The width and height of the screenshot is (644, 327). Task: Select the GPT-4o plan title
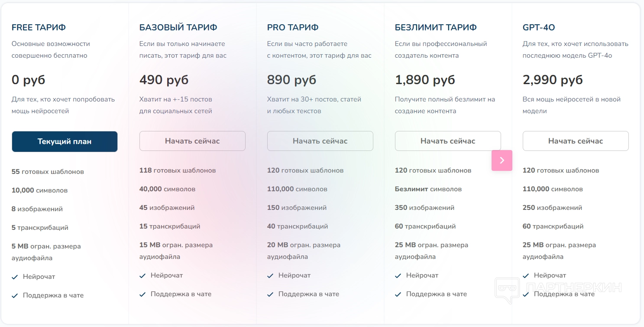tap(538, 27)
